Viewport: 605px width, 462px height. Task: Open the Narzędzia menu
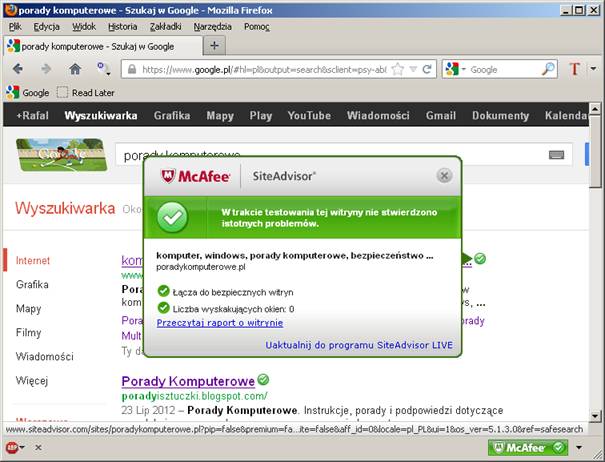pyautogui.click(x=213, y=27)
